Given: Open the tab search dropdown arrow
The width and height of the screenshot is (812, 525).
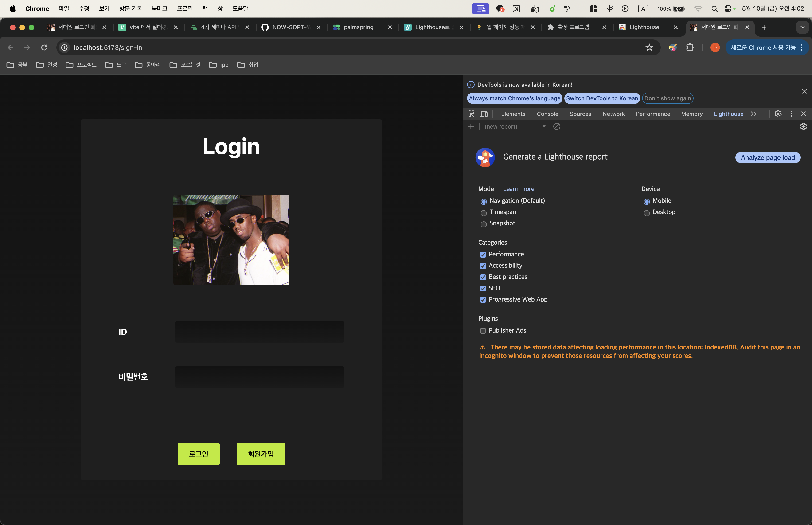Looking at the screenshot, I should (802, 27).
